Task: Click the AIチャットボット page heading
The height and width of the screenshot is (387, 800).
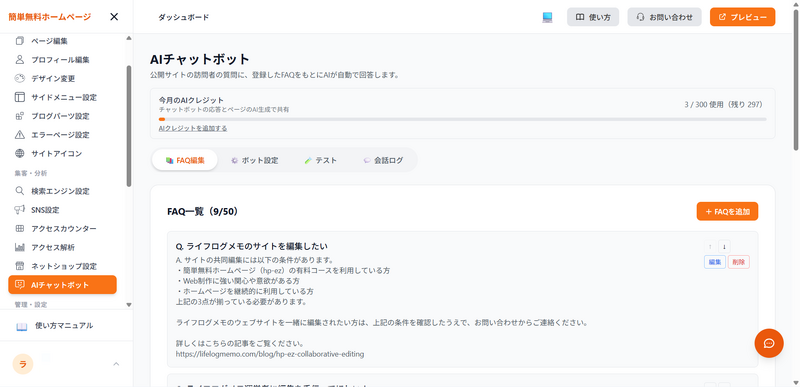Action: pos(200,59)
